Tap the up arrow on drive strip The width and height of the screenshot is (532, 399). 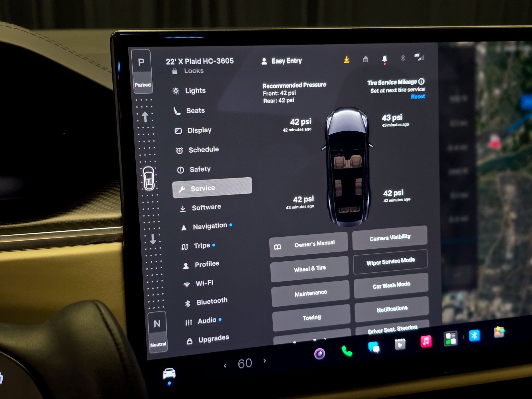[x=145, y=117]
